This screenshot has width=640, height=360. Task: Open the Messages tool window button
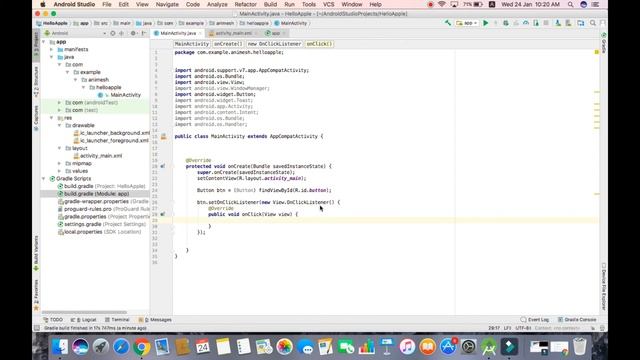click(155, 320)
